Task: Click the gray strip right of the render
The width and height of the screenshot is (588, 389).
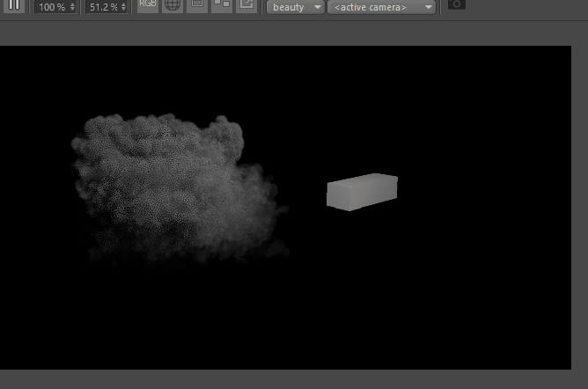Action: [x=580, y=206]
